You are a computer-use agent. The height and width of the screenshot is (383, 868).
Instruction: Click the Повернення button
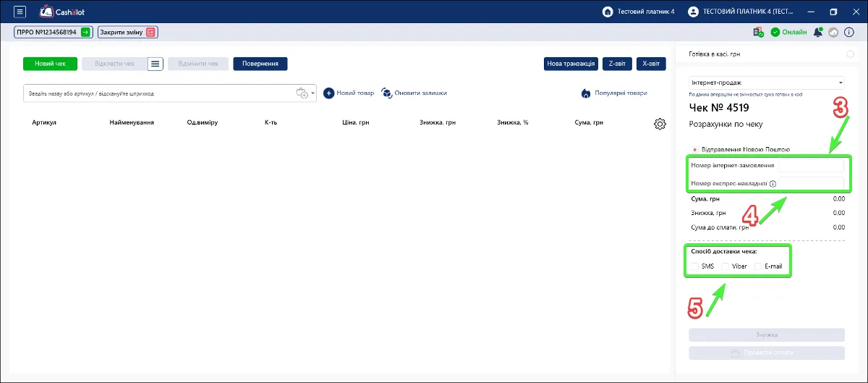pyautogui.click(x=260, y=64)
